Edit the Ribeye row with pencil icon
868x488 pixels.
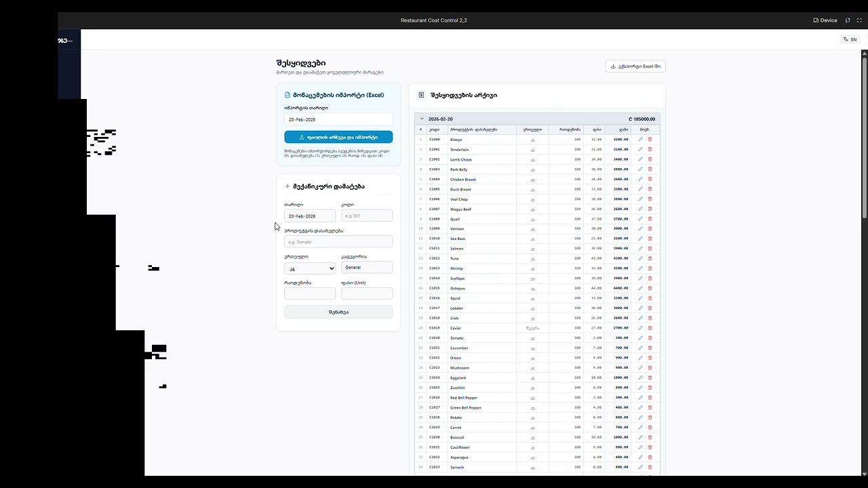click(x=640, y=140)
